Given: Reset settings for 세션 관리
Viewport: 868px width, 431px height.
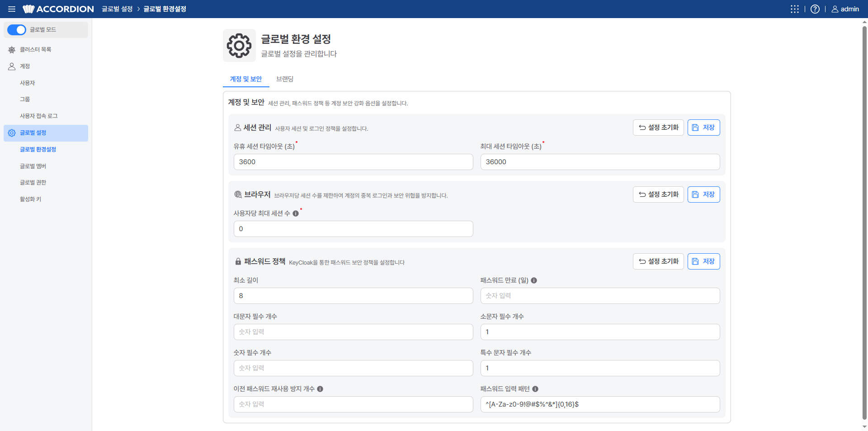Looking at the screenshot, I should coord(658,128).
